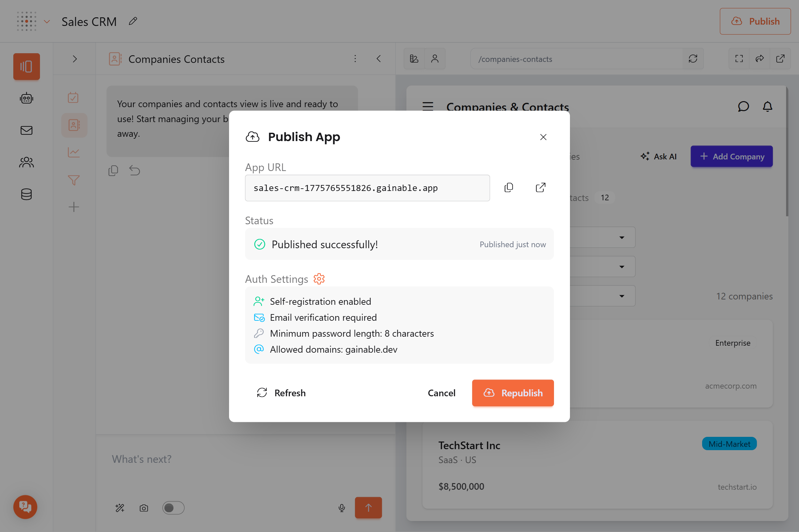Expand the collapsed pages sidebar
The width and height of the screenshot is (799, 532).
point(75,59)
